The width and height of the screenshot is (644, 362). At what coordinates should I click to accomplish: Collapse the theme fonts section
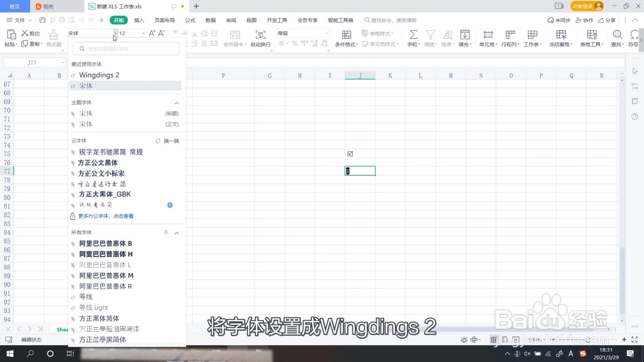177,103
